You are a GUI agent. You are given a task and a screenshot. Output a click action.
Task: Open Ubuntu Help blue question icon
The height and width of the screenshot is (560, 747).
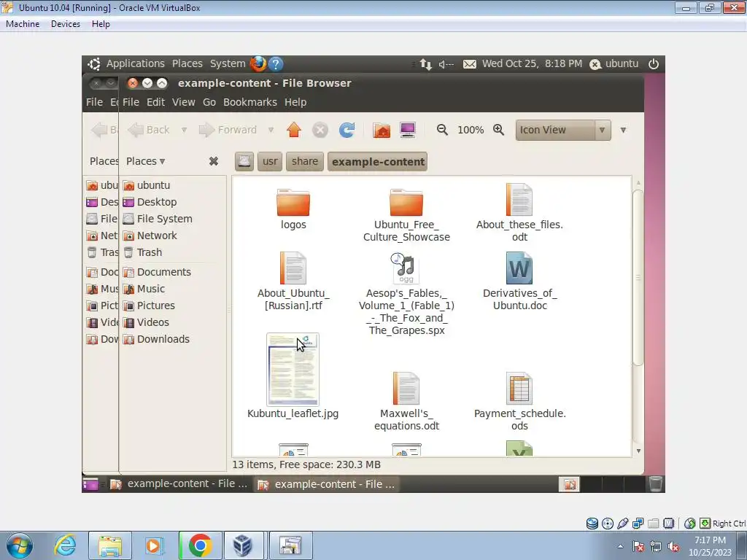click(276, 63)
